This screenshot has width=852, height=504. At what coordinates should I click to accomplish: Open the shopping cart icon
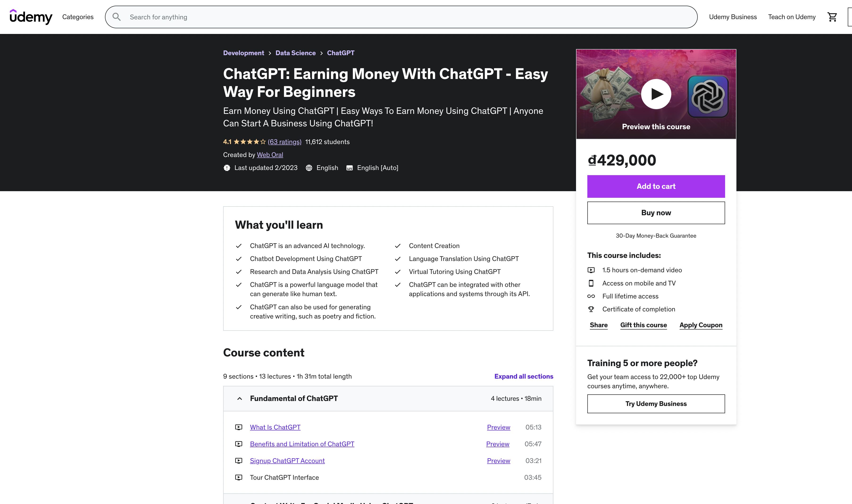tap(832, 17)
